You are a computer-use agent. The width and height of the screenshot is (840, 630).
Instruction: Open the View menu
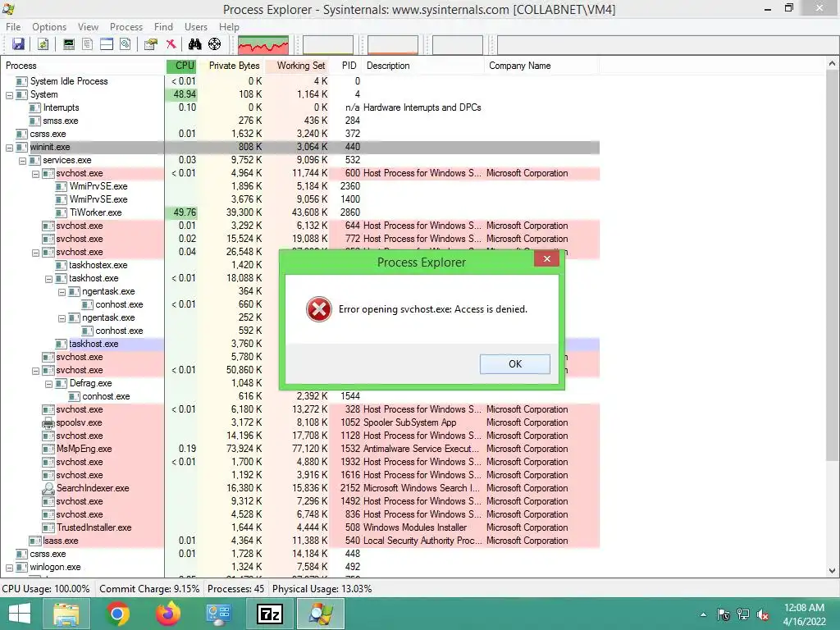(88, 27)
